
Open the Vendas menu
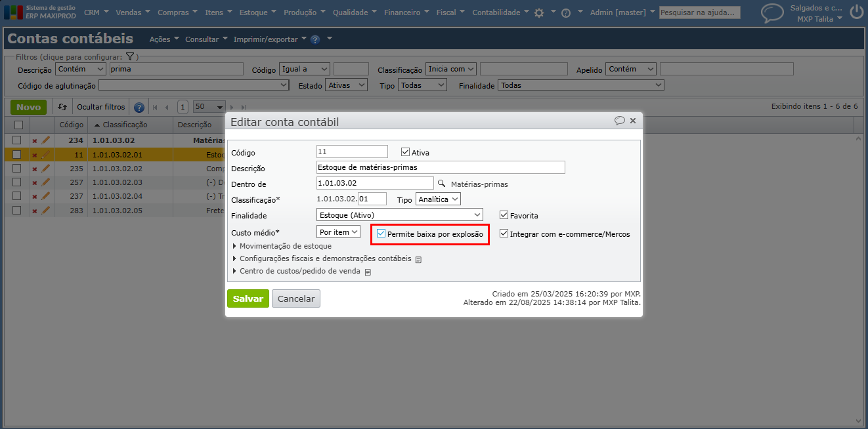tap(133, 12)
